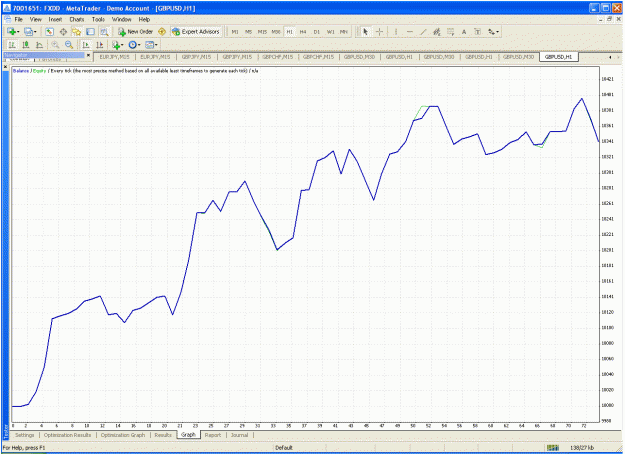Select the Text Label tool

(x=478, y=31)
